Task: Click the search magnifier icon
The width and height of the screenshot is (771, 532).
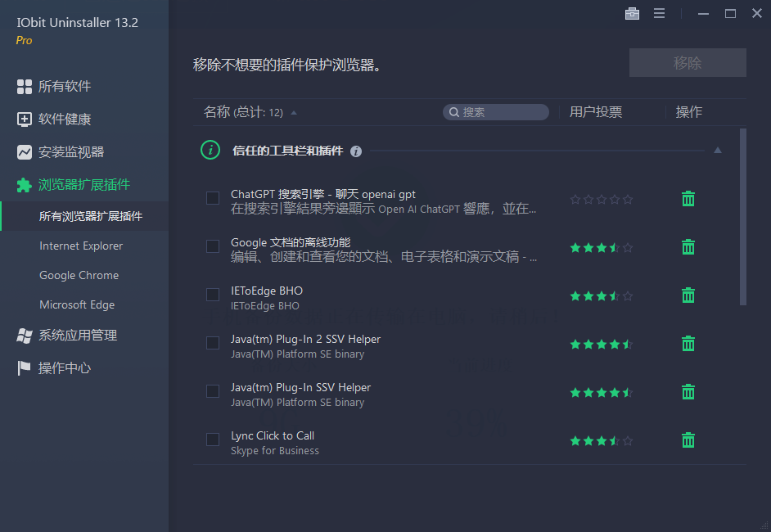Action: pos(454,112)
